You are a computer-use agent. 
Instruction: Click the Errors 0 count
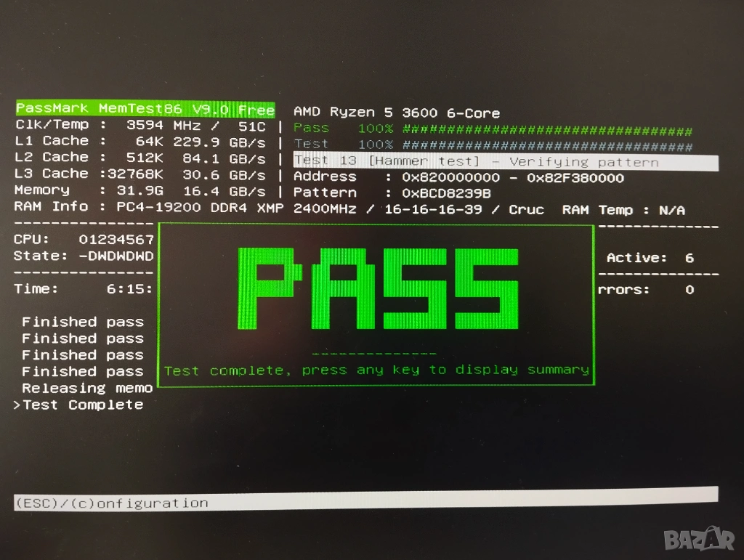tap(646, 290)
